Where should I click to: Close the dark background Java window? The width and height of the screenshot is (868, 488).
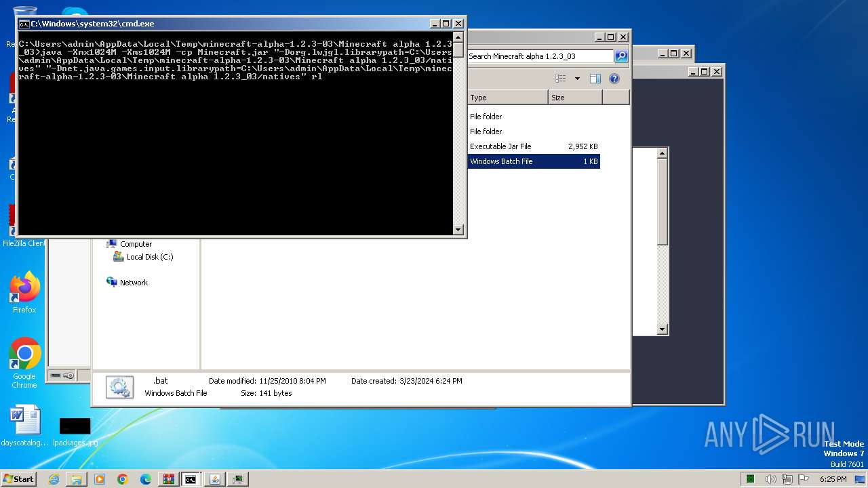click(716, 71)
